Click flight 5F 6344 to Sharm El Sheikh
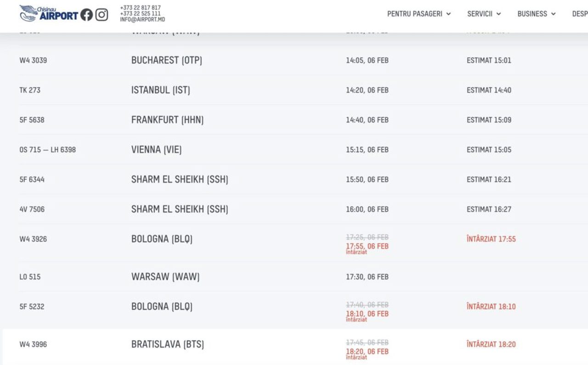 (x=180, y=180)
